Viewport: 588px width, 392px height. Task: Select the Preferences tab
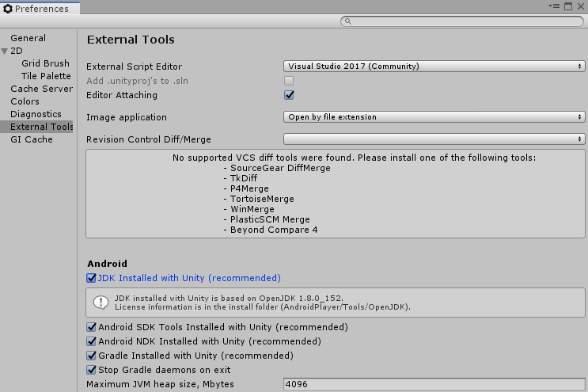tap(40, 8)
